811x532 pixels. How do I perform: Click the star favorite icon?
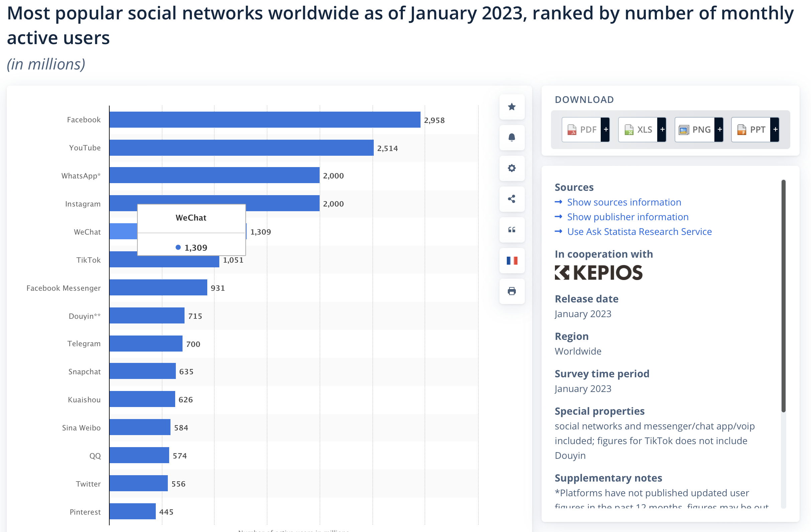pos(511,107)
